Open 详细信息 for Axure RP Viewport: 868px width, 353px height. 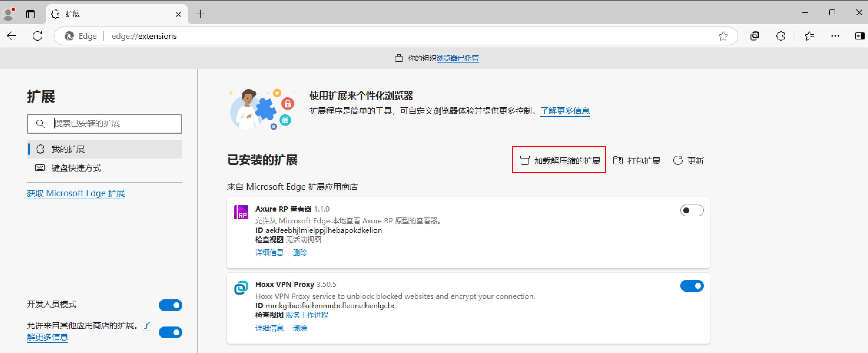269,252
